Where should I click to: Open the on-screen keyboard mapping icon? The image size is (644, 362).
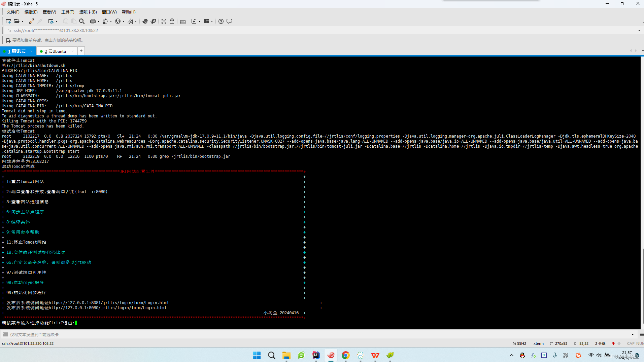tap(183, 21)
